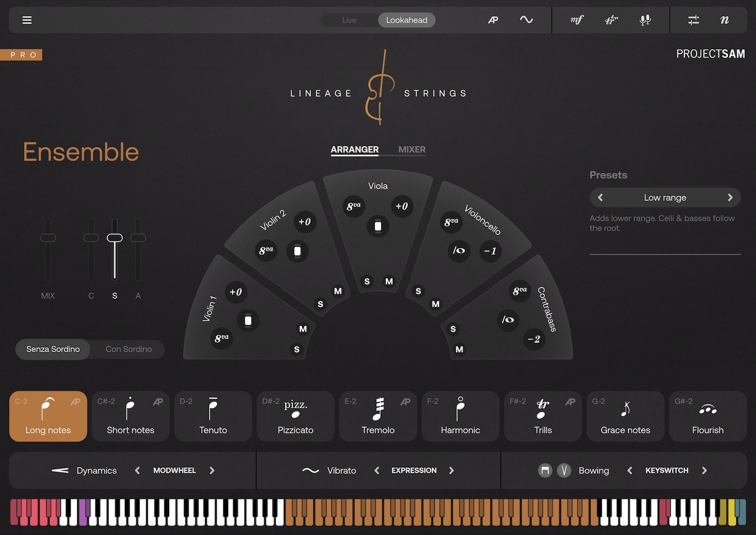The width and height of the screenshot is (756, 535).
Task: Click previous arrow for Bowing controller
Action: coord(630,470)
